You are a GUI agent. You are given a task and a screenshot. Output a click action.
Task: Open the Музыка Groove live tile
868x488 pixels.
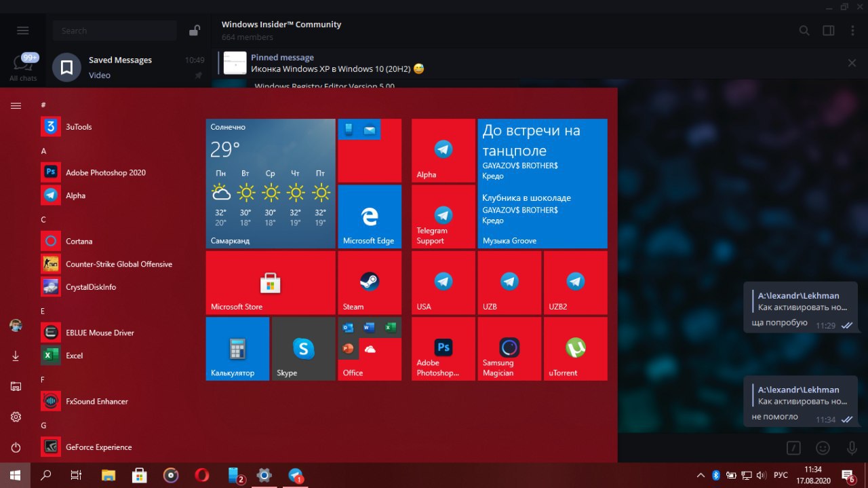point(542,183)
